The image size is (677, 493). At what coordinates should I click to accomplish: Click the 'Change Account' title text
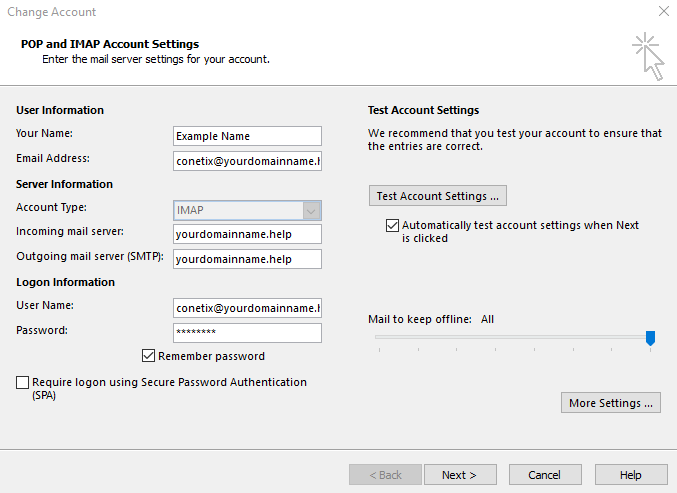coord(52,12)
